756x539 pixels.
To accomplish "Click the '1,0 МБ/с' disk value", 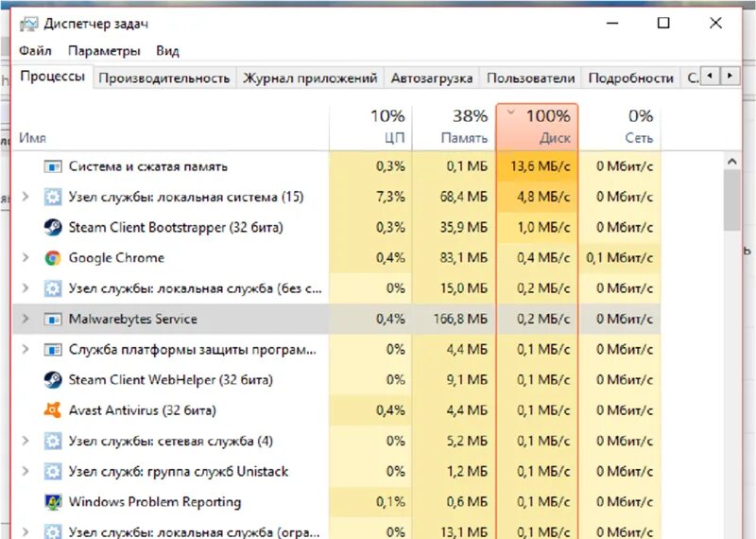I will [543, 227].
